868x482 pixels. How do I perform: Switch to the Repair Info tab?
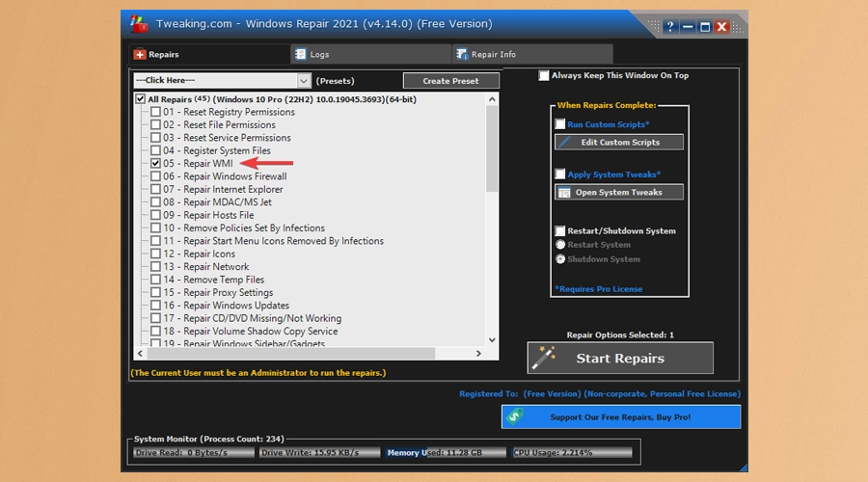tap(532, 54)
